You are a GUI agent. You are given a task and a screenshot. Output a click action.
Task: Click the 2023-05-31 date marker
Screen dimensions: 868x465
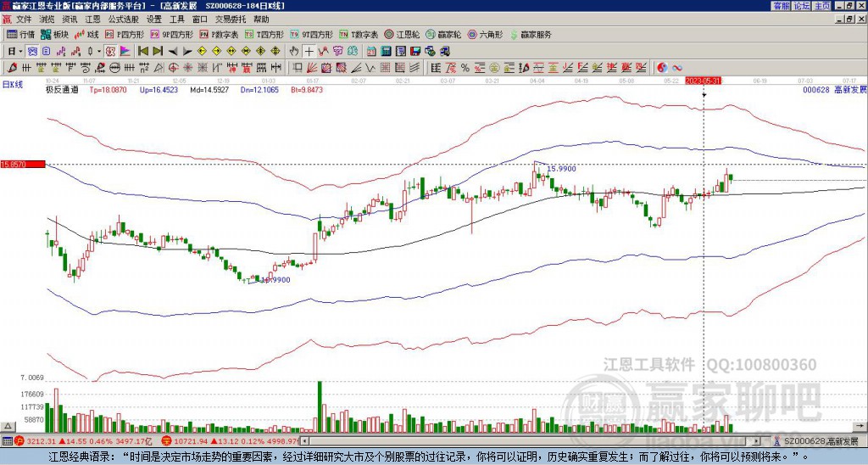click(703, 81)
